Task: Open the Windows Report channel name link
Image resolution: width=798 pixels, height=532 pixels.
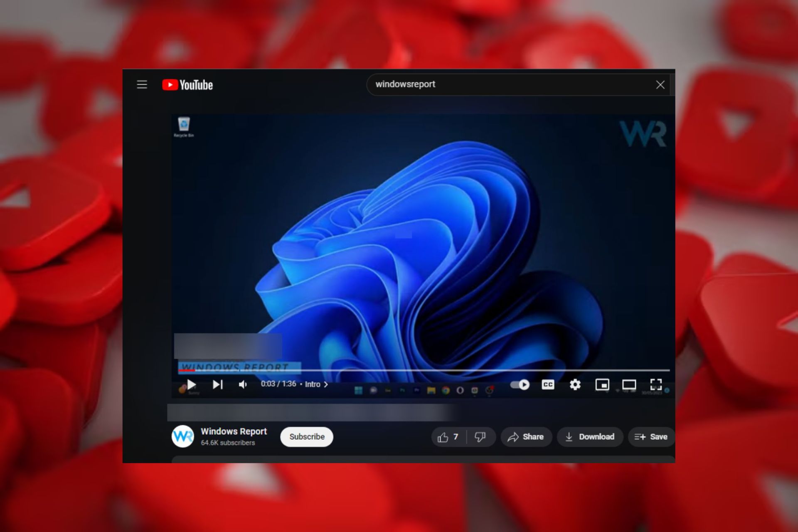Action: click(x=234, y=431)
